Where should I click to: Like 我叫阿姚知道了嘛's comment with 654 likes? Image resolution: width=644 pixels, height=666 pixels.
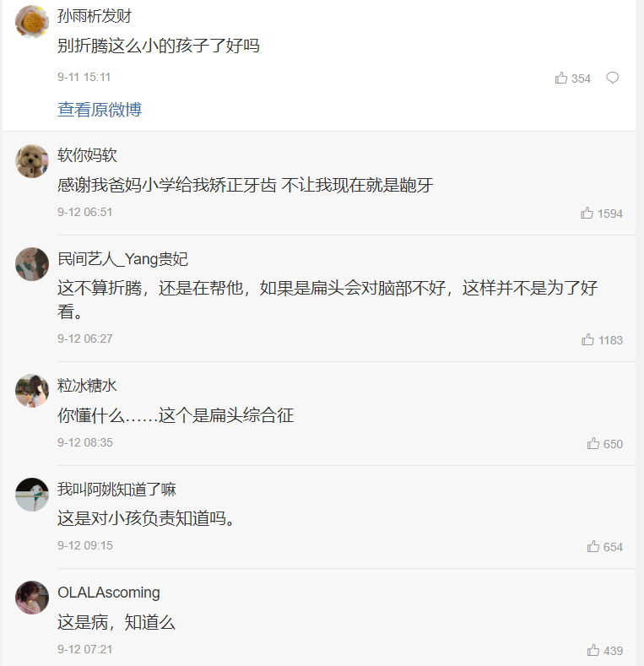pyautogui.click(x=593, y=547)
